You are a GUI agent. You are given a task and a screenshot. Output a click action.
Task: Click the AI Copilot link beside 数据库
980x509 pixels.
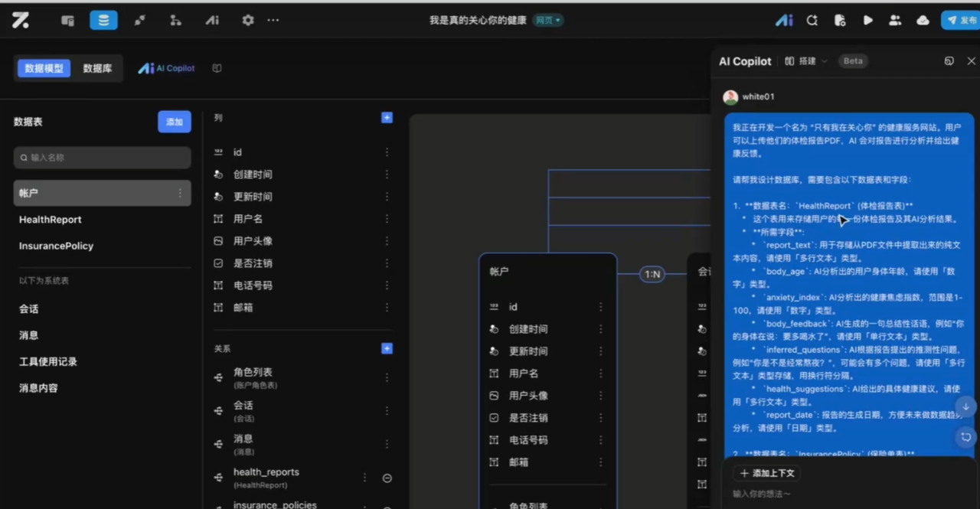(166, 68)
